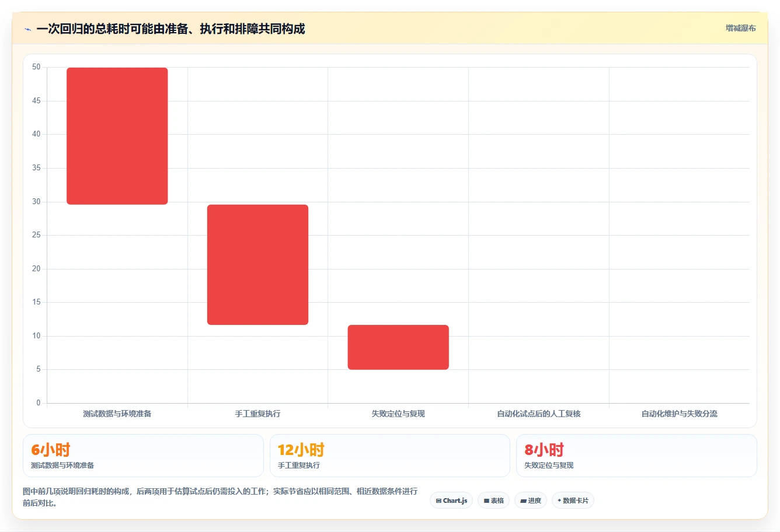Click the x-axis label 测试数据与环境准备

117,414
